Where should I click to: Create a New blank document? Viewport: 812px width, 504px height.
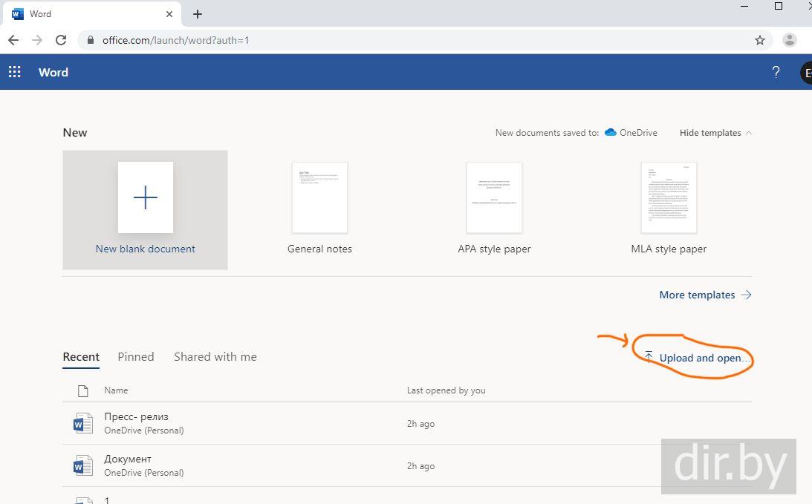[x=145, y=209]
